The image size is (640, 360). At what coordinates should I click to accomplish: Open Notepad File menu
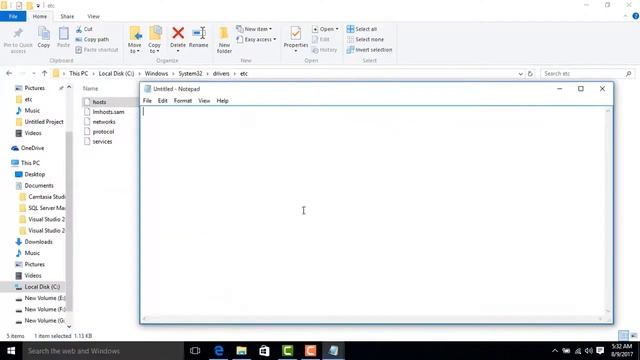147,101
